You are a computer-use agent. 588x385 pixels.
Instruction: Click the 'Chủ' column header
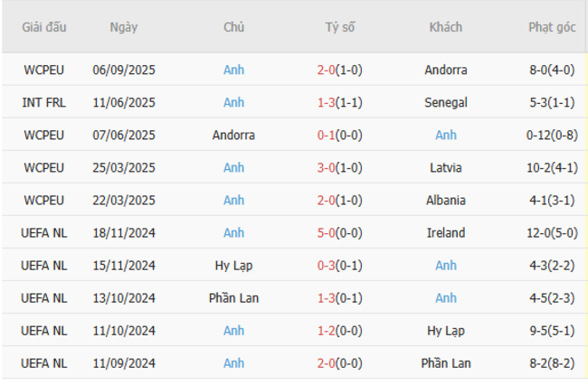(x=233, y=27)
